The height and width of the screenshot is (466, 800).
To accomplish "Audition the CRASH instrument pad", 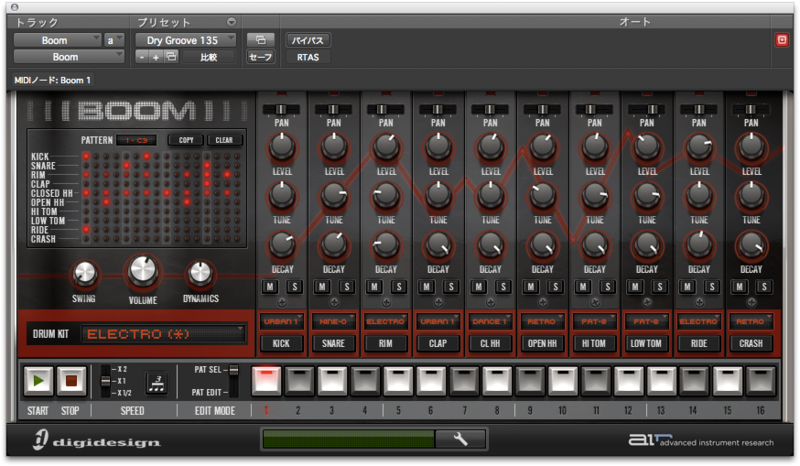I will tap(751, 344).
